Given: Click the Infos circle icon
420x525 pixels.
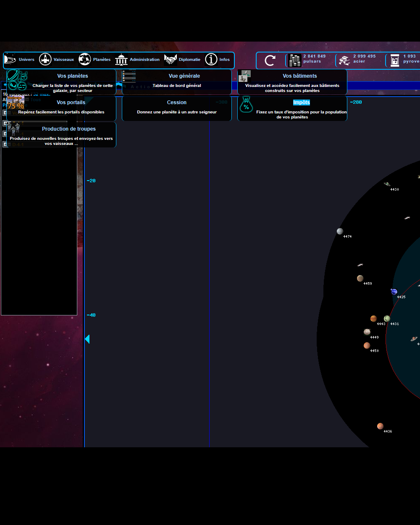Looking at the screenshot, I should (211, 60).
